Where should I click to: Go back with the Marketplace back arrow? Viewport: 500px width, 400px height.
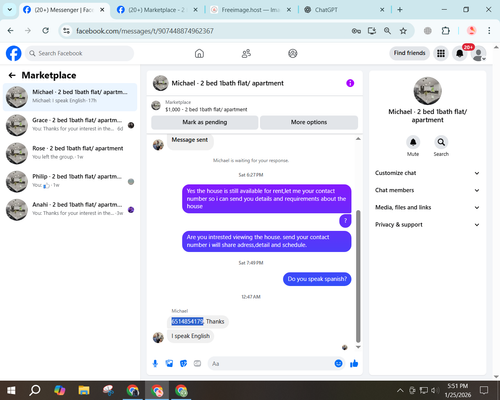coord(12,75)
